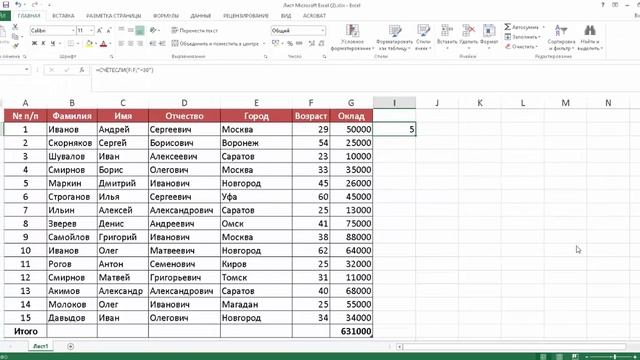Screen dimensions: 640x360
Task: Apply percent style to the cell
Action: point(289,43)
